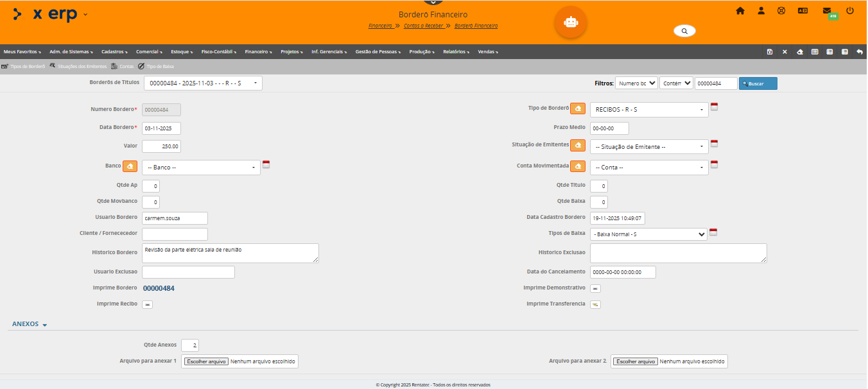Click the Imprime Recibo print icon
Image resolution: width=868 pixels, height=389 pixels.
coord(148,304)
